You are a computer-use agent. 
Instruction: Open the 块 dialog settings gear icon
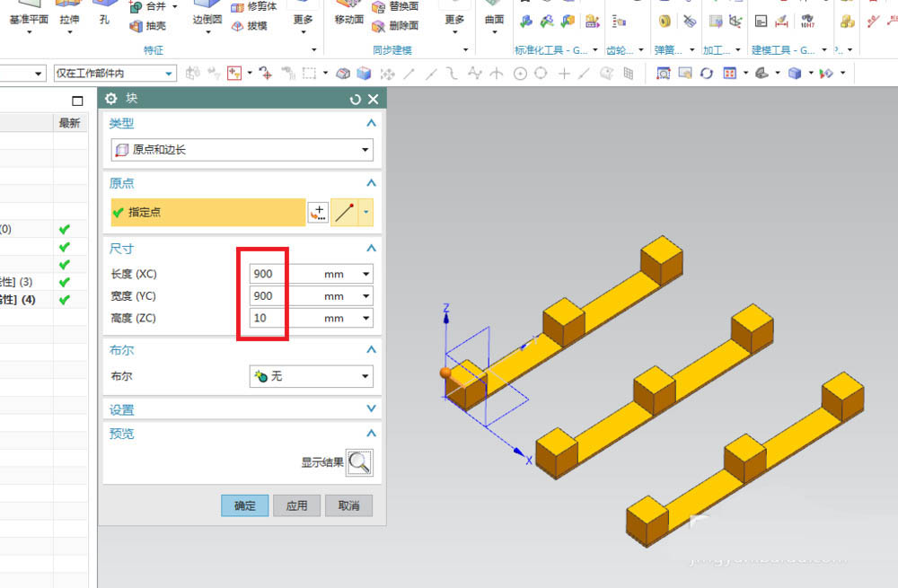pos(111,100)
